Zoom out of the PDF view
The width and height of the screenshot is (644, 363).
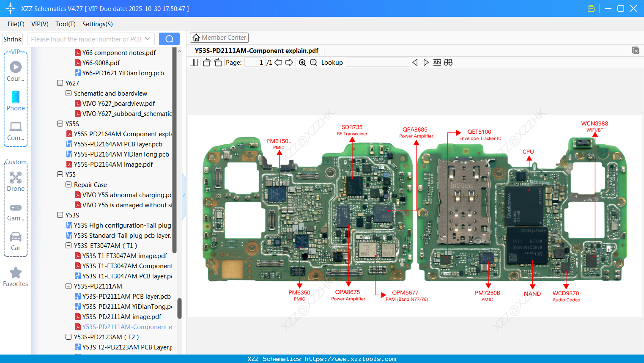click(x=314, y=62)
